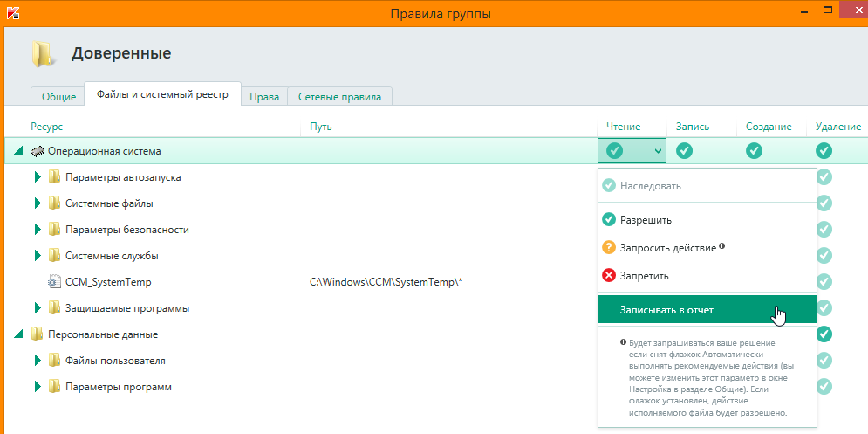Choose Разрешить in the dropdown menu
The width and height of the screenshot is (868, 434).
tap(707, 220)
